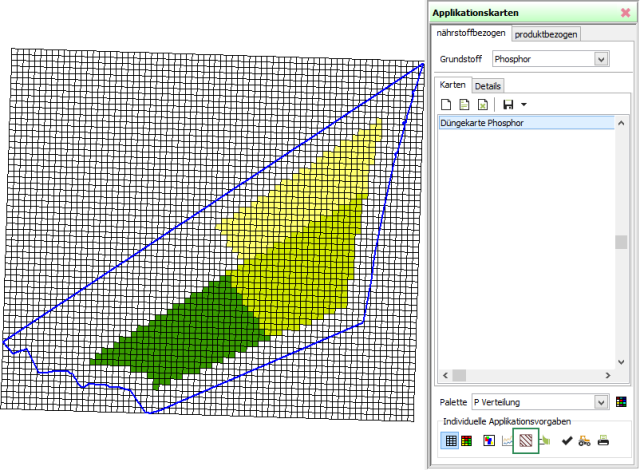Image resolution: width=640 pixels, height=470 pixels.
Task: Click the black checkmark icon
Action: tap(567, 440)
